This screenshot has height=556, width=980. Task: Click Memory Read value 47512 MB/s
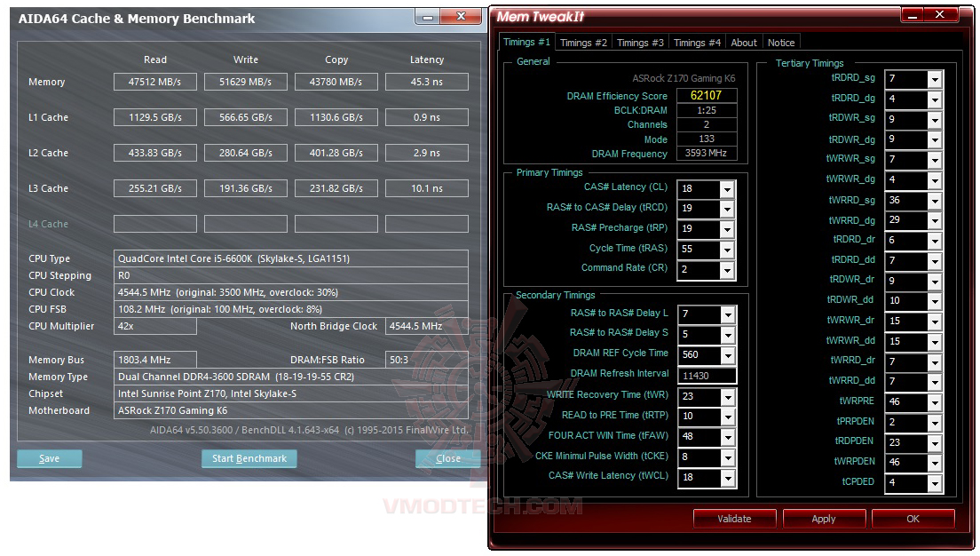(155, 82)
